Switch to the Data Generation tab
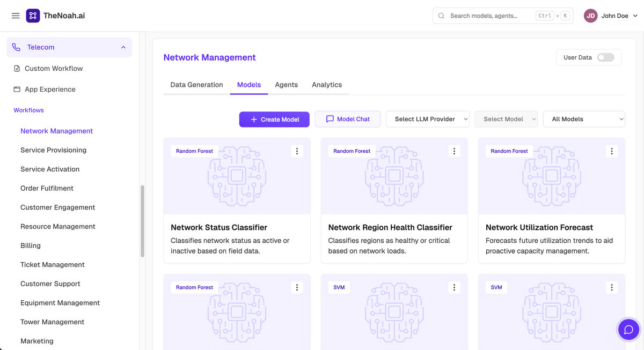Image resolution: width=644 pixels, height=350 pixels. tap(196, 85)
